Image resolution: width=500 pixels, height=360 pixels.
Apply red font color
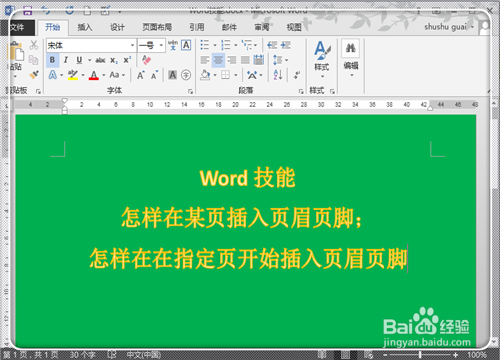coord(94,75)
